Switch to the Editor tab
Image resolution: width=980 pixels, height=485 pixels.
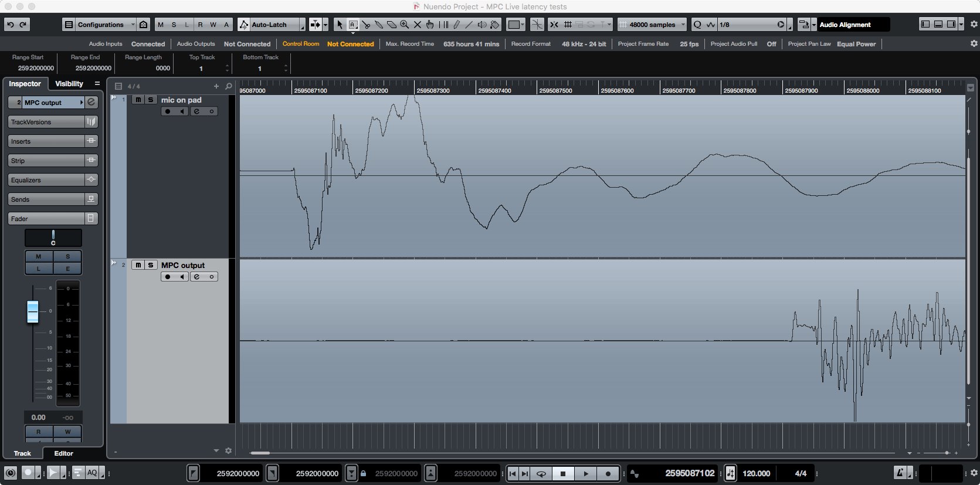[64, 453]
